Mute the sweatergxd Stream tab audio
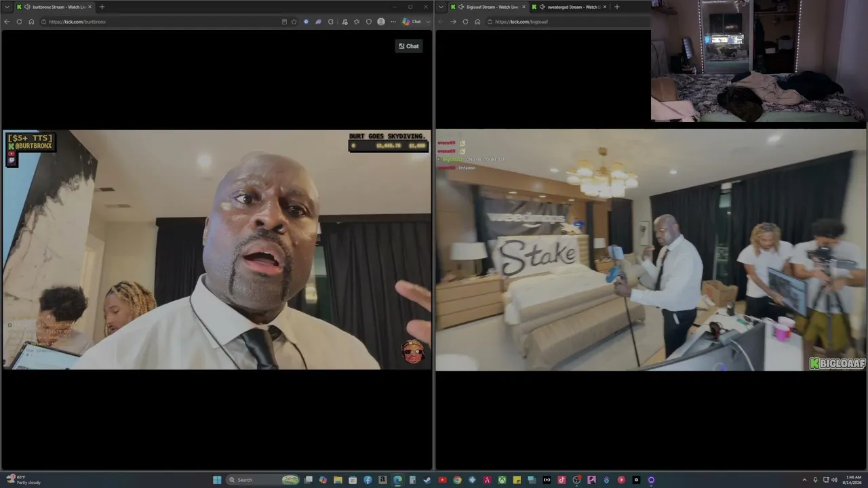 point(542,7)
